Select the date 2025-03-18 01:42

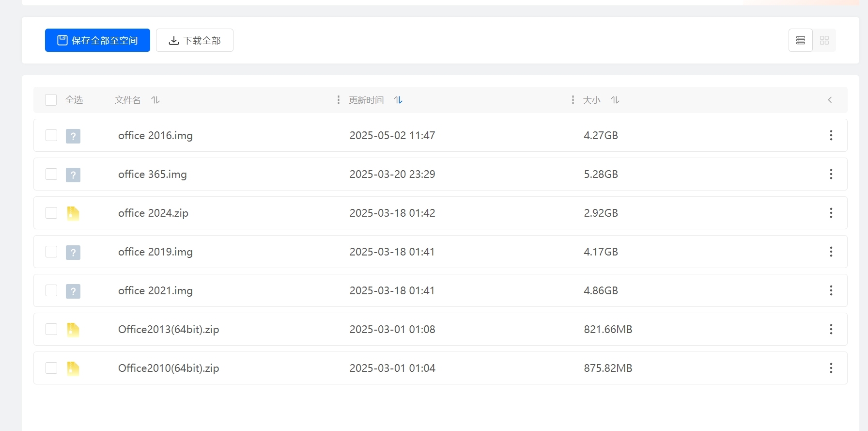tap(392, 213)
